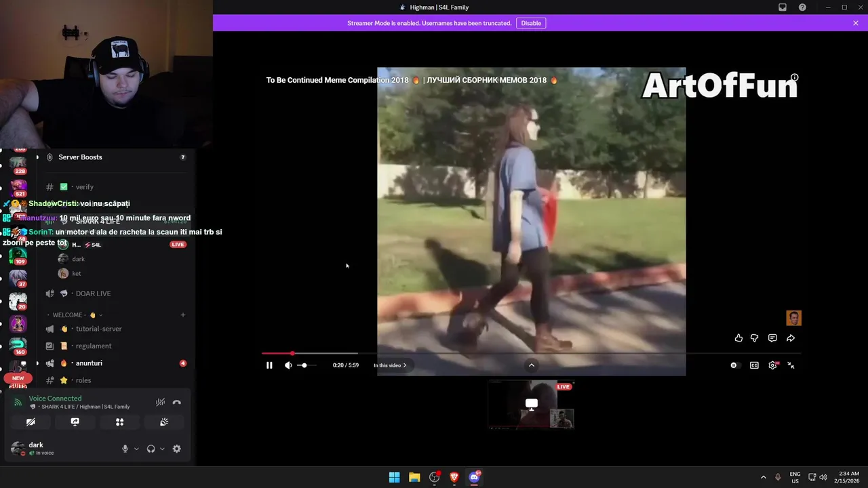The image size is (868, 488).
Task: Open the anunturi channel
Action: coord(115,363)
